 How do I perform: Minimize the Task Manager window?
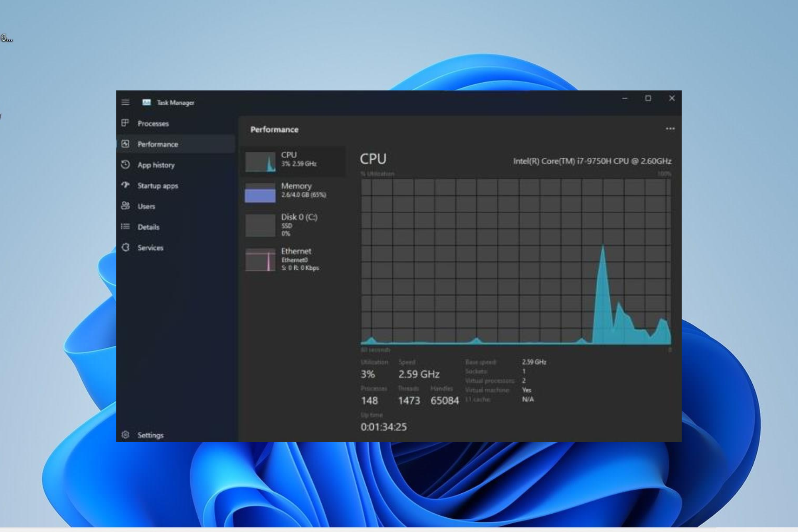(625, 99)
